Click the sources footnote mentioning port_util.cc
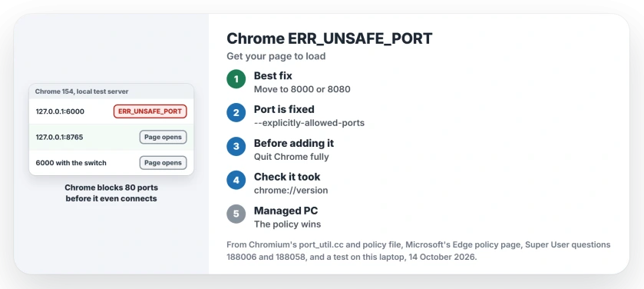The image size is (644, 289). pyautogui.click(x=418, y=251)
